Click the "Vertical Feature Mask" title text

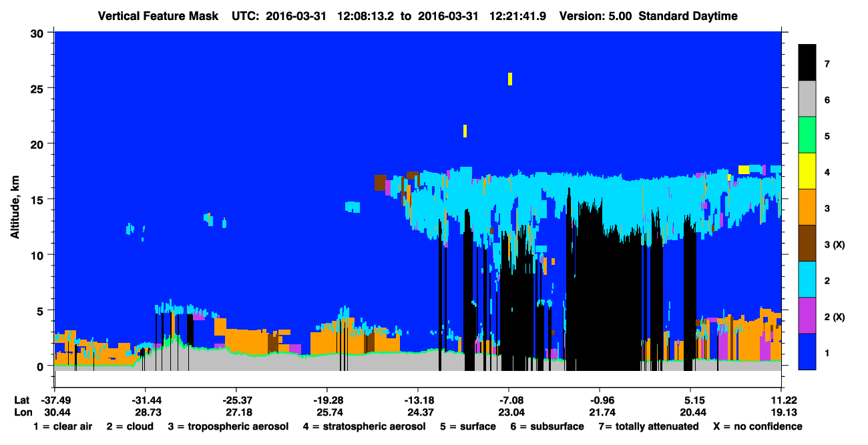[158, 16]
